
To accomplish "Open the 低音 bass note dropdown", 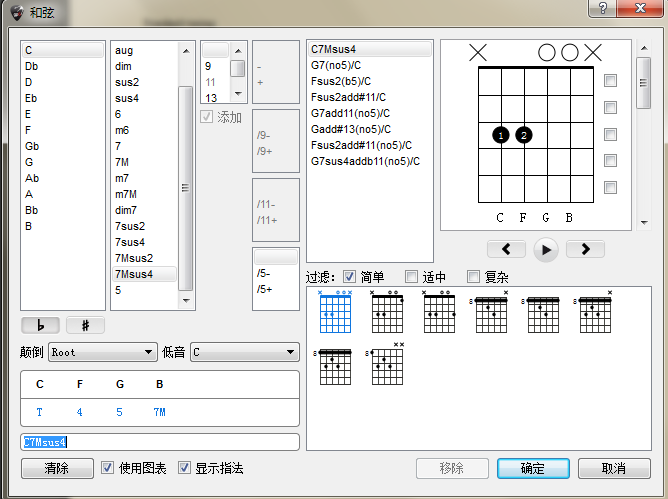I will [x=244, y=352].
